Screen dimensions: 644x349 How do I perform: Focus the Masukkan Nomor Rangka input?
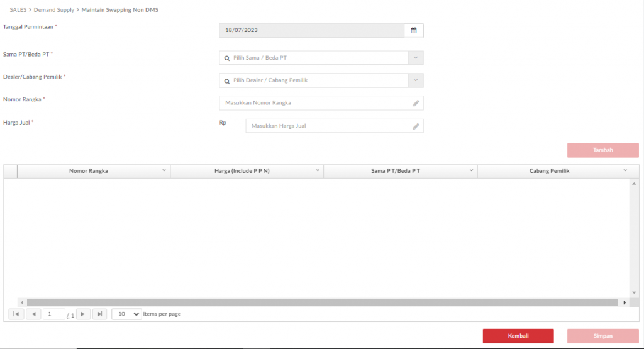pyautogui.click(x=321, y=103)
